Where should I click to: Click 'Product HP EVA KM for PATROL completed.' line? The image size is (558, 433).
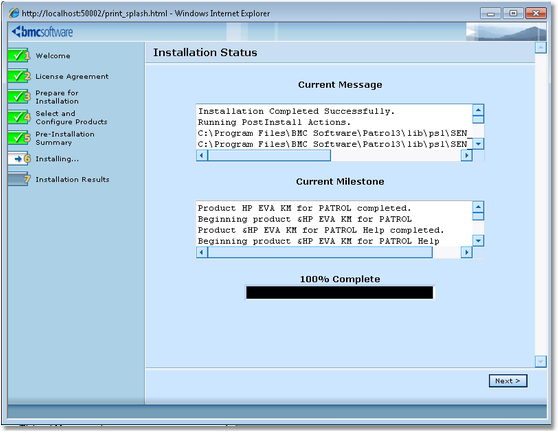click(x=304, y=208)
